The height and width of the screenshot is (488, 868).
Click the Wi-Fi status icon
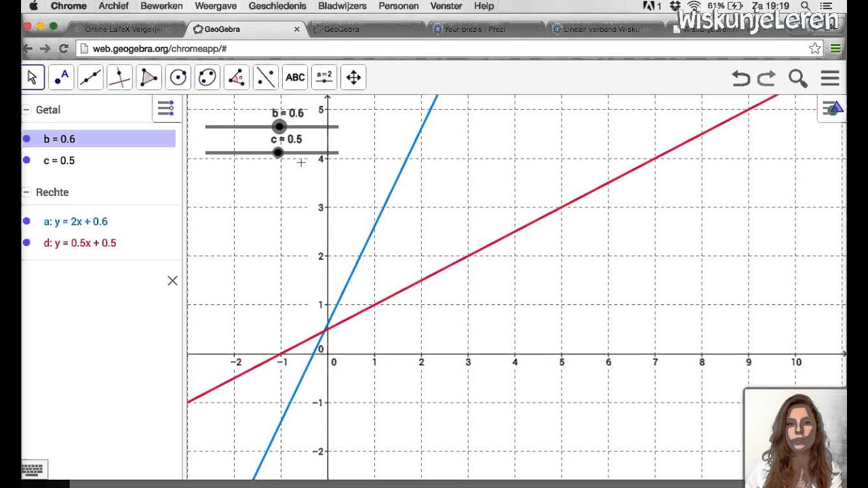pos(694,6)
